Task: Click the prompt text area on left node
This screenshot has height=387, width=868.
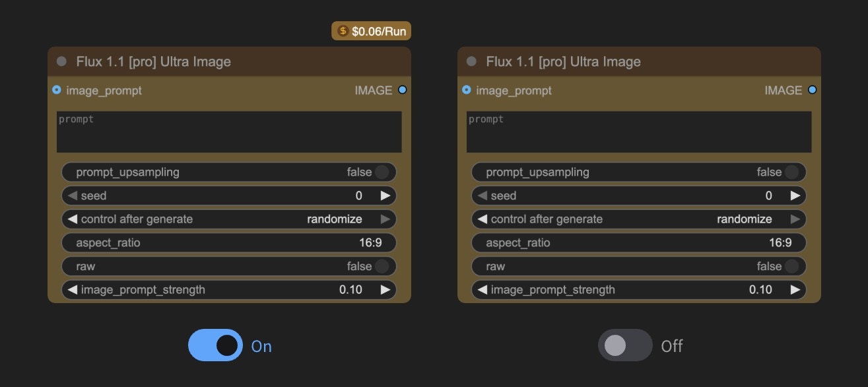Action: (229, 131)
